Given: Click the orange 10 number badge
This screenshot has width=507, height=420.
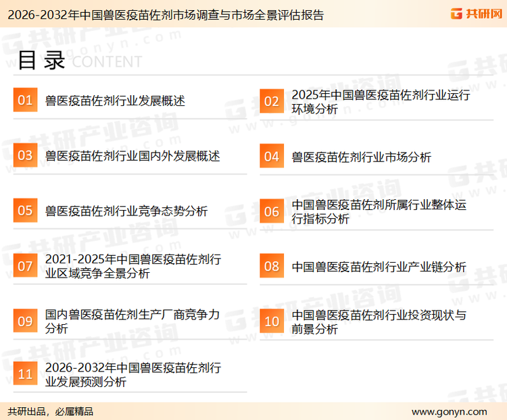Looking at the screenshot, I should pos(272,321).
